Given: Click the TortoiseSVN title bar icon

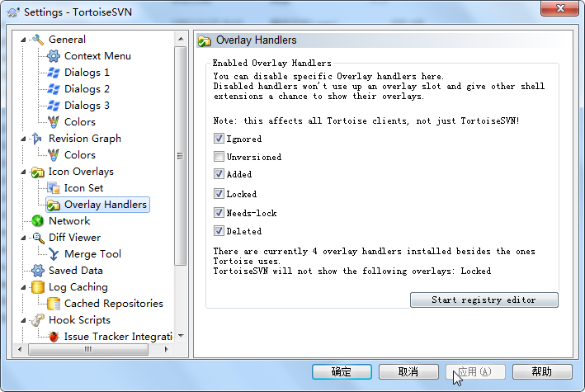Looking at the screenshot, I should click(x=13, y=12).
